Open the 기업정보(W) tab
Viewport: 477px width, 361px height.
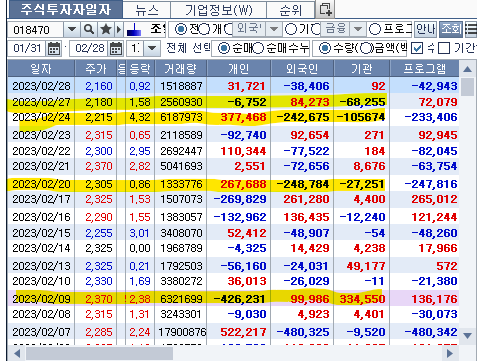218,10
